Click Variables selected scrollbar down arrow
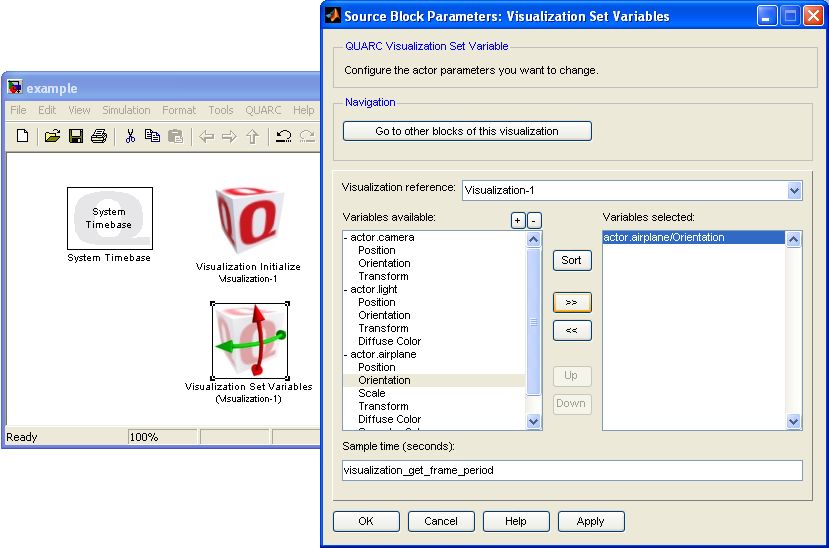Viewport: 829px width, 548px height. [793, 421]
